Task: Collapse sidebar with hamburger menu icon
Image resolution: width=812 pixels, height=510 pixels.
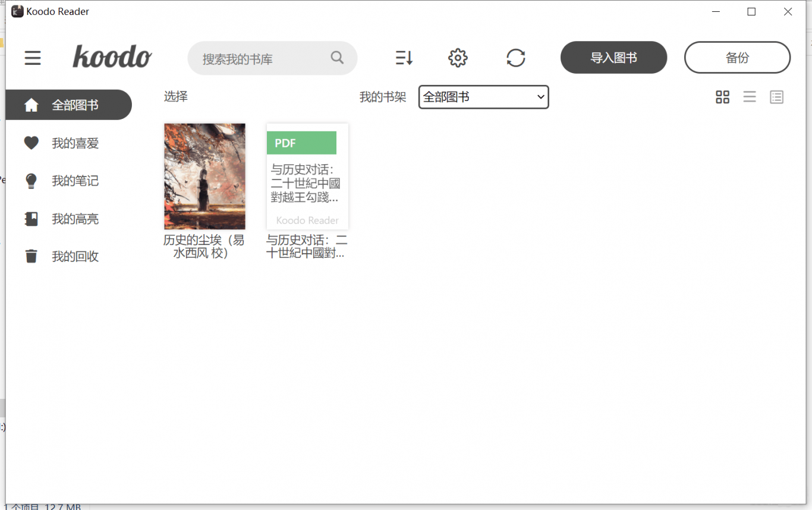Action: pos(33,58)
